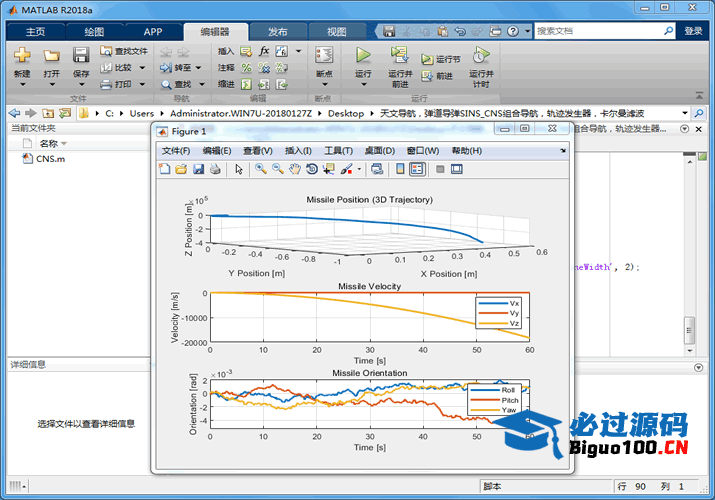The width and height of the screenshot is (715, 500).
Task: Open Figure 1 插入(I) menu
Action: click(x=298, y=151)
